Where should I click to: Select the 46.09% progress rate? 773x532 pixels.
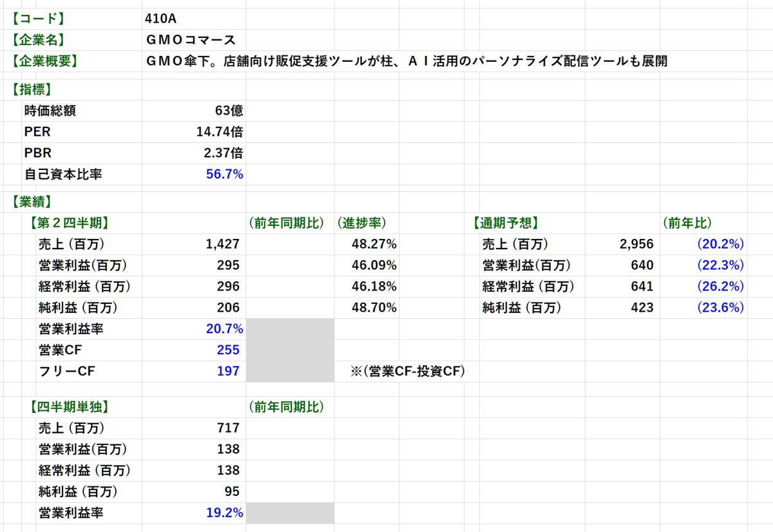point(374,265)
